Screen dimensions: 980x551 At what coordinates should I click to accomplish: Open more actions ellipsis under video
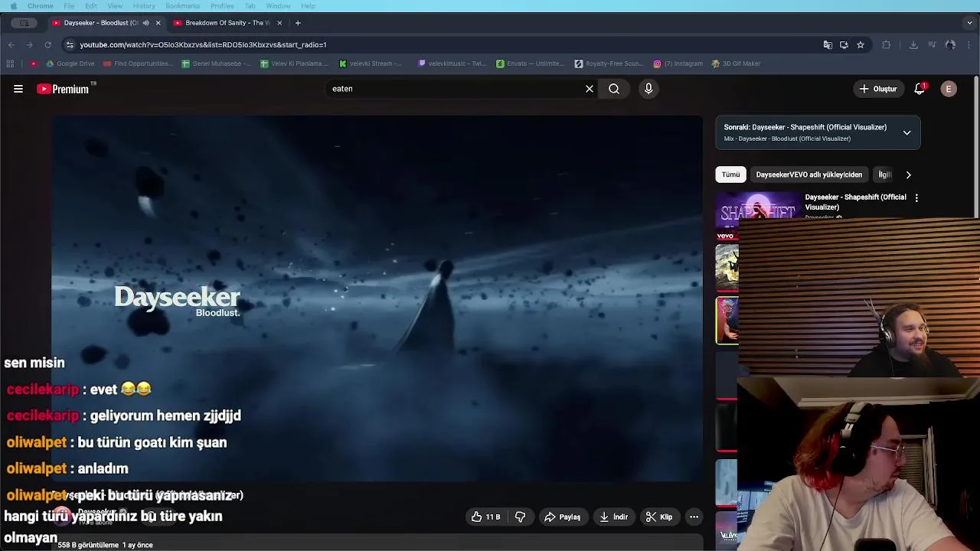694,517
